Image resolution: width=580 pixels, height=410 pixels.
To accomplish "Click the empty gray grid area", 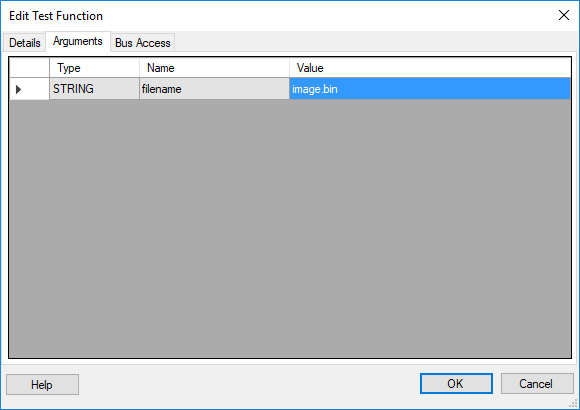I will point(290,228).
